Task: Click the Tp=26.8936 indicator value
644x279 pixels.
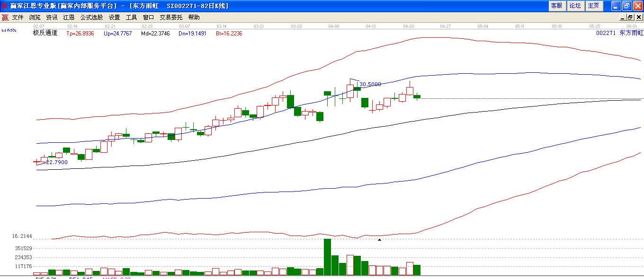Action: click(80, 34)
